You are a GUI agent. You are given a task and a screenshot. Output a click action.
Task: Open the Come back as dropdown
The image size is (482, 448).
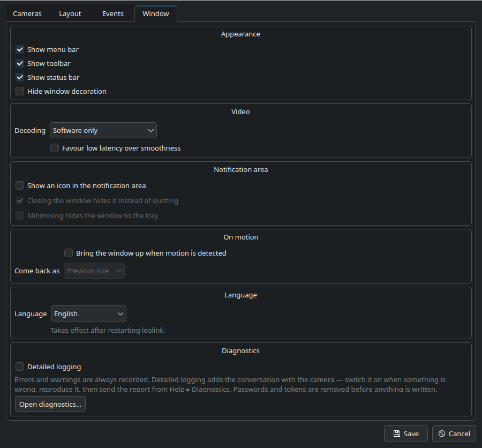click(94, 271)
